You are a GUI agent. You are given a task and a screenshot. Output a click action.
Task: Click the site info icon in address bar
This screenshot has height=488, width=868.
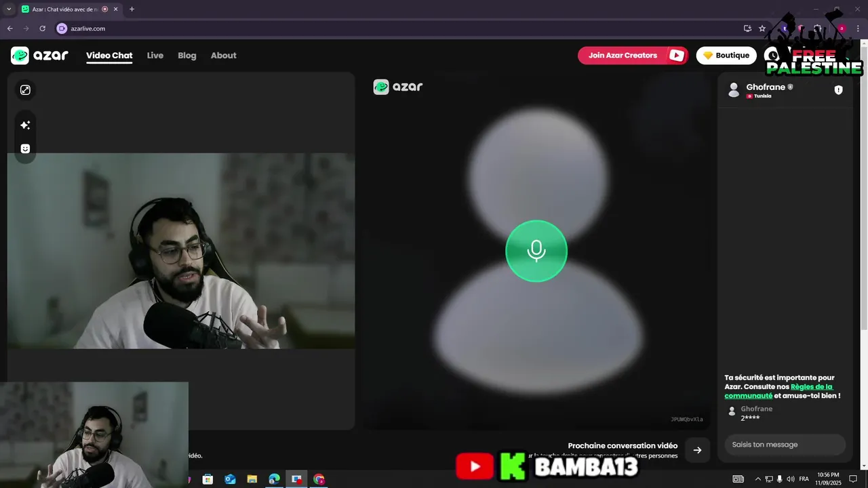pos(62,28)
